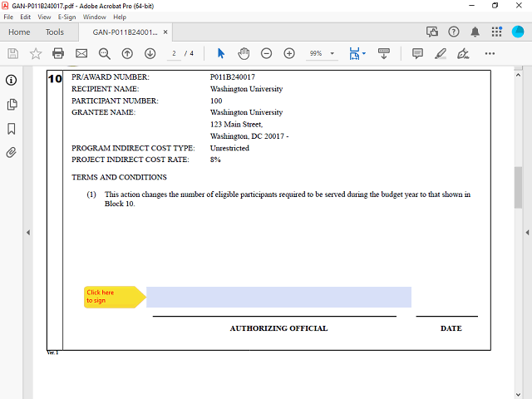The width and height of the screenshot is (532, 399).
Task: Open fit page options dropdown arrow
Action: [364, 53]
